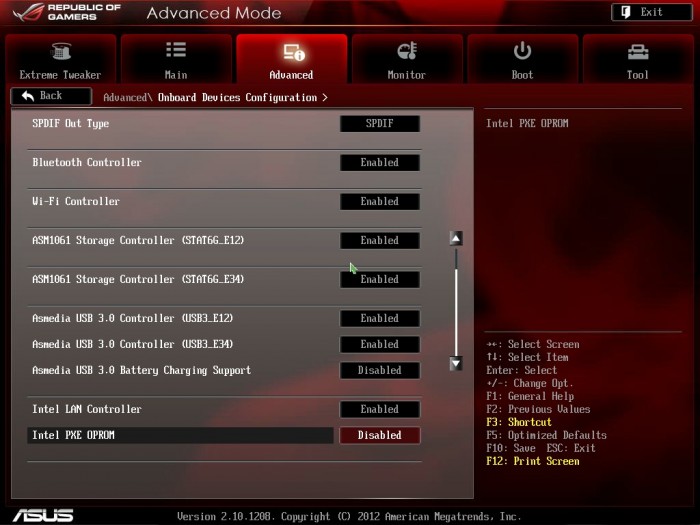This screenshot has width=700, height=525.
Task: Click Onboard Devices Configuration breadcrumb
Action: pyautogui.click(x=238, y=97)
